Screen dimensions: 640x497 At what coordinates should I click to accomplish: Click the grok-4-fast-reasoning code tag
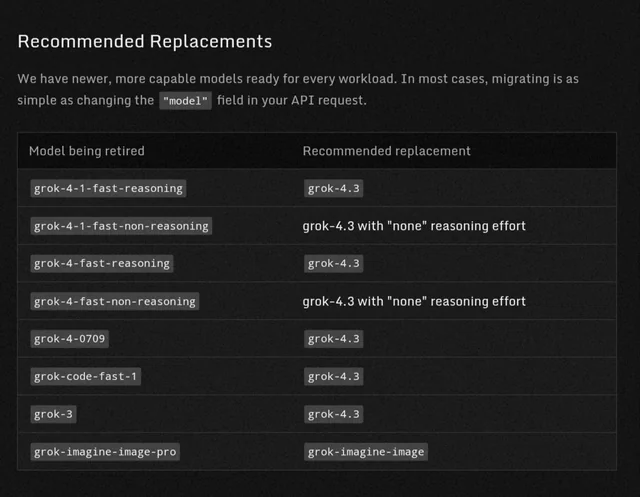pos(102,264)
